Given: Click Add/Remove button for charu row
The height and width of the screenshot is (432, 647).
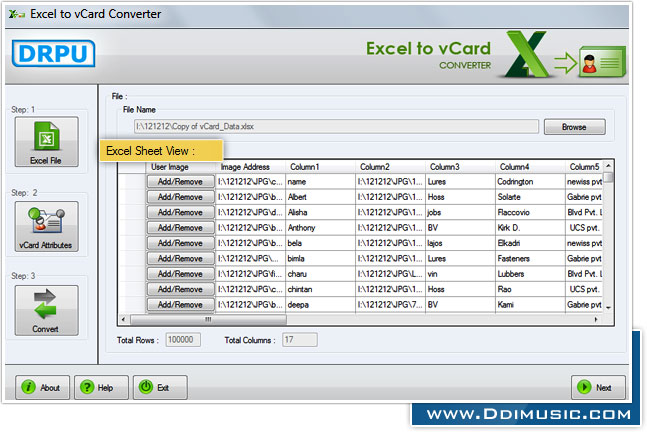Looking at the screenshot, I should pos(180,274).
